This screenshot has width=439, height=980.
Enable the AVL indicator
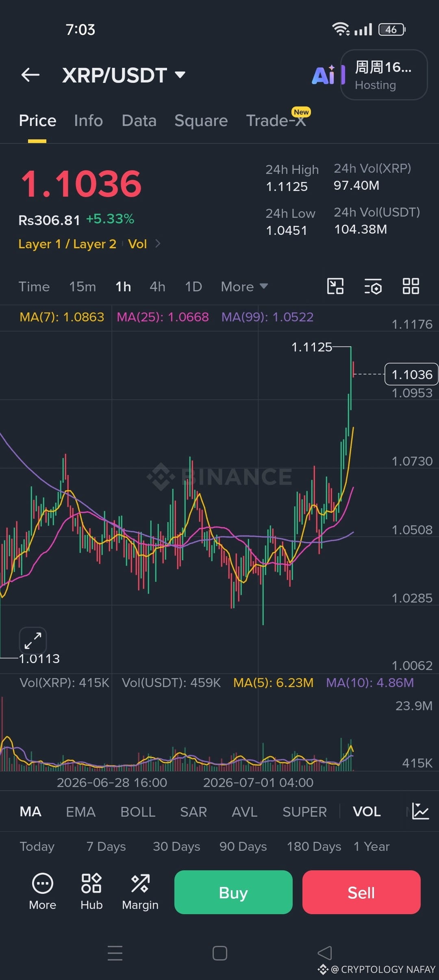click(245, 812)
